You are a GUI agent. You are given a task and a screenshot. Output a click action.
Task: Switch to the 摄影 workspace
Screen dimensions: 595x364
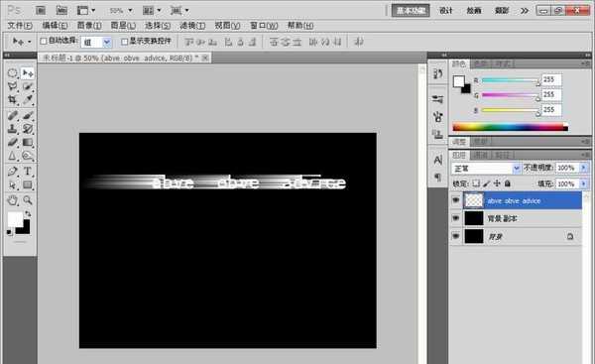(502, 11)
